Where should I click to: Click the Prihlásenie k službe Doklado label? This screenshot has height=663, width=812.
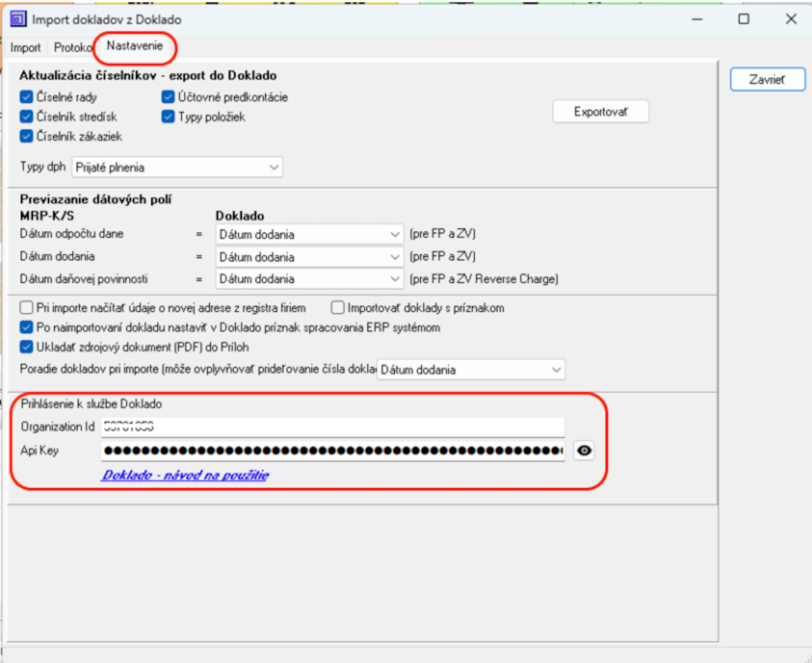tap(91, 404)
